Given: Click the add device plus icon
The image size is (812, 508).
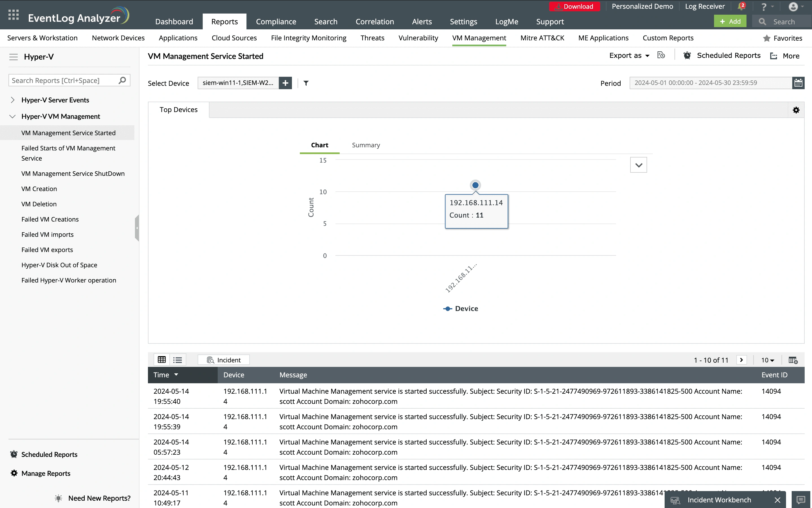Looking at the screenshot, I should (x=285, y=83).
